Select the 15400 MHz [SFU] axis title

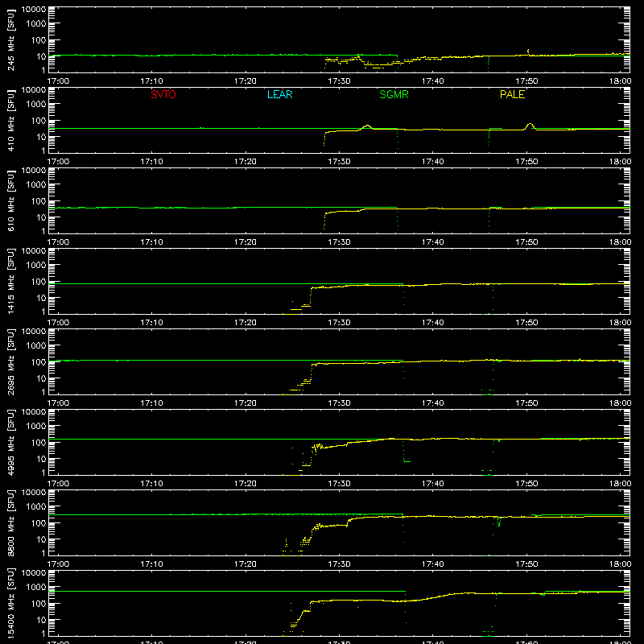click(x=11, y=603)
